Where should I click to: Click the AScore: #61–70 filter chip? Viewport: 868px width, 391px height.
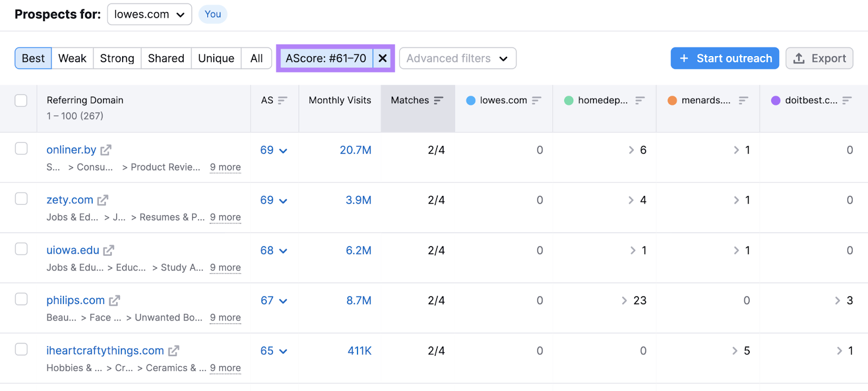click(x=325, y=58)
